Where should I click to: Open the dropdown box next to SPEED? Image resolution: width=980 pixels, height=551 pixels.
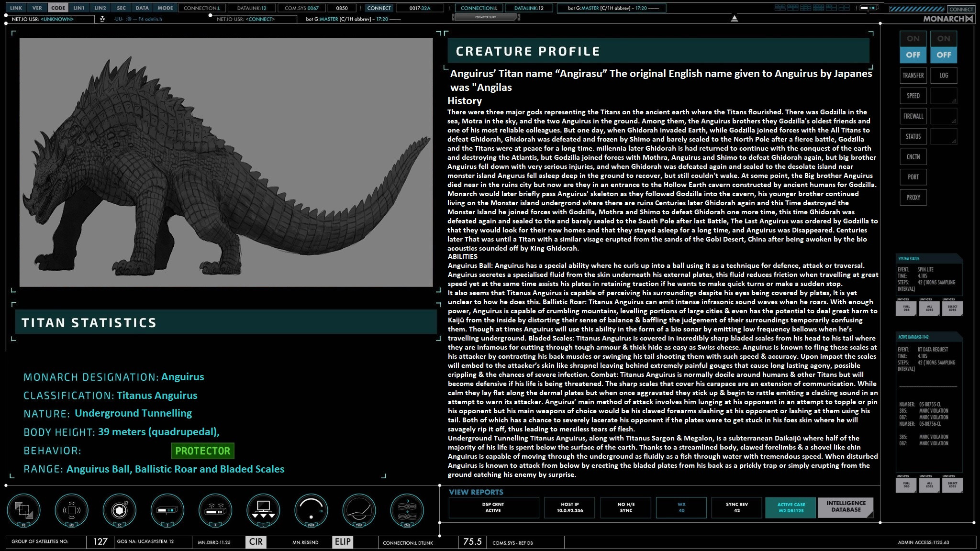coord(944,96)
